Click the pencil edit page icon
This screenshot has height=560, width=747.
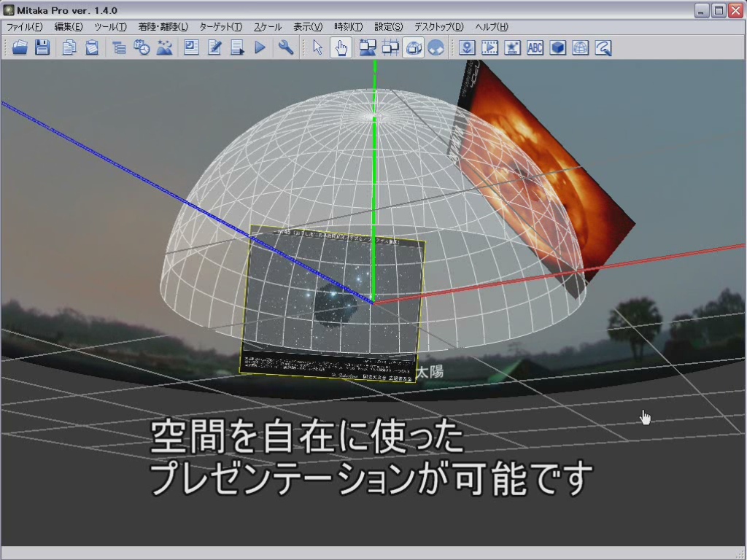[214, 47]
